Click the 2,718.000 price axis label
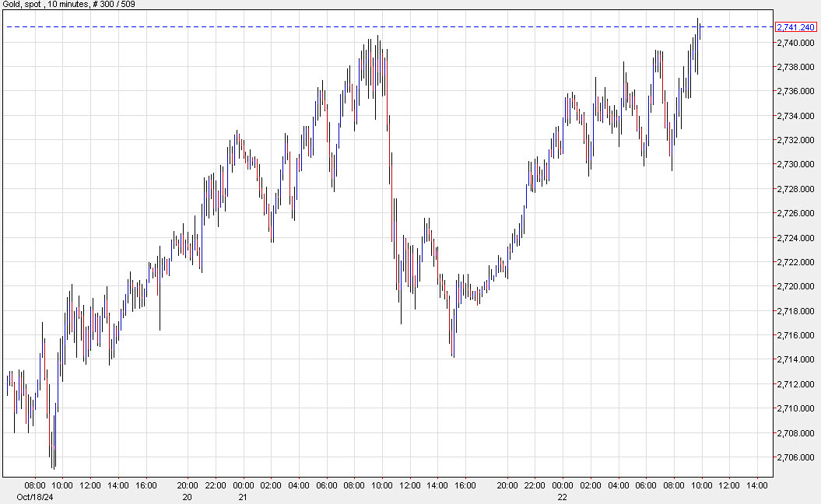The height and width of the screenshot is (504, 821). (796, 311)
